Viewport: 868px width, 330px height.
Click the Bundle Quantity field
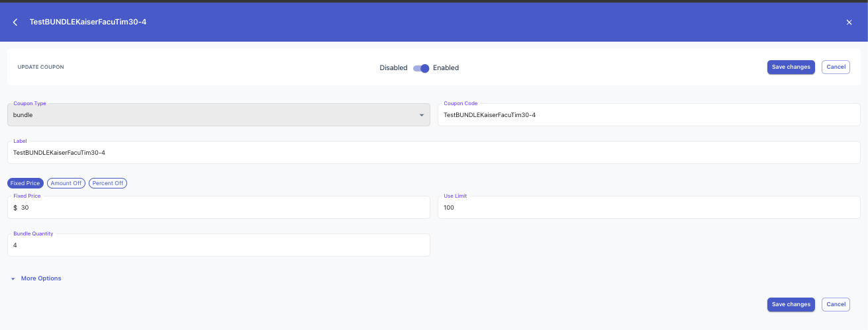pos(218,245)
